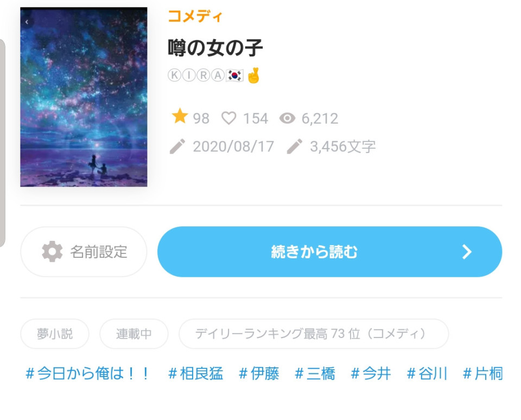Click the pencil icon beside 2020/08/17
The height and width of the screenshot is (420, 521).
tap(177, 147)
